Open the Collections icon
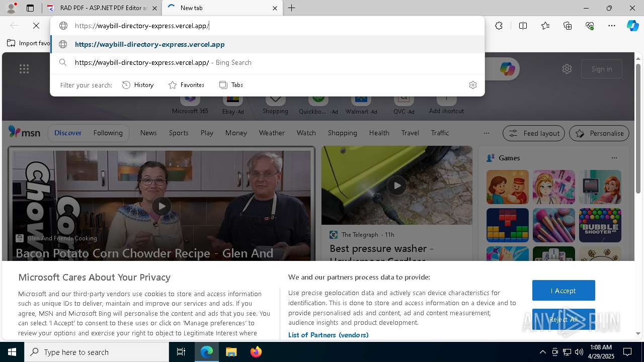 click(568, 26)
